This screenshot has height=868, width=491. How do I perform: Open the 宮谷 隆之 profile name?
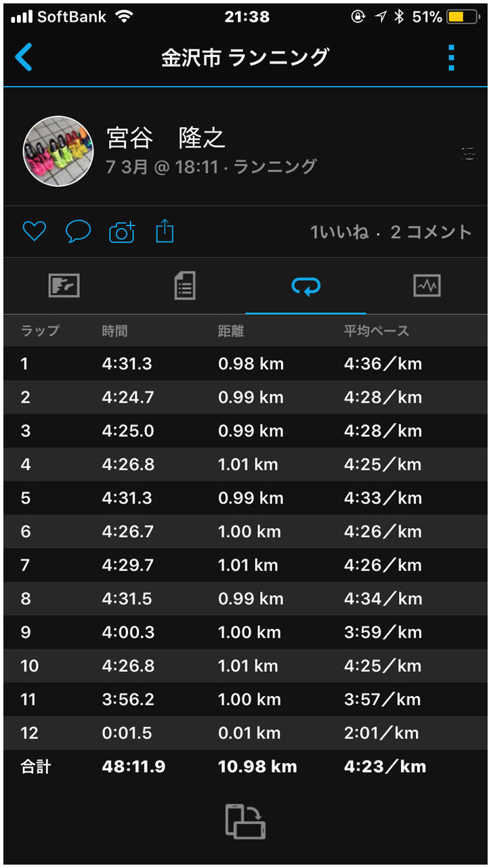pos(166,138)
